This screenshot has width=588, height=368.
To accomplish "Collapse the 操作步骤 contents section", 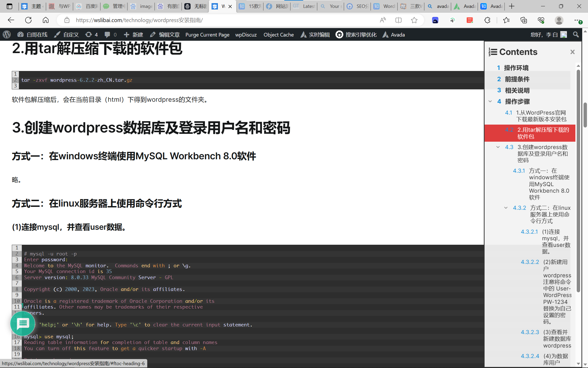I will click(490, 101).
